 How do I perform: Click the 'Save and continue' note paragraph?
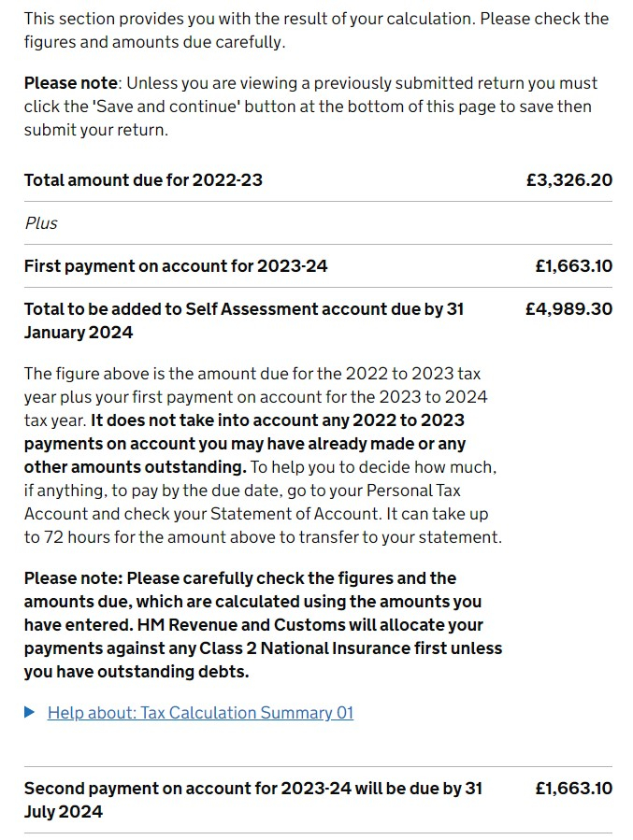(x=310, y=107)
